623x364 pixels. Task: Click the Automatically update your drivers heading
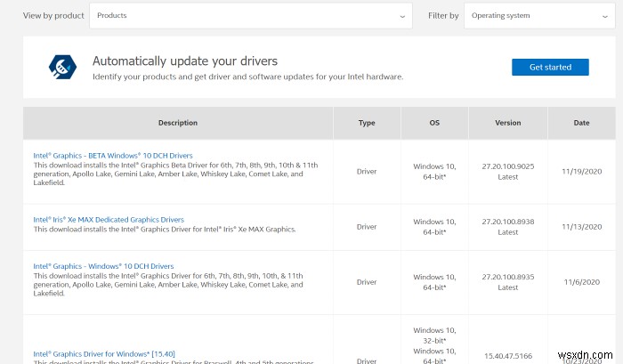(x=185, y=61)
